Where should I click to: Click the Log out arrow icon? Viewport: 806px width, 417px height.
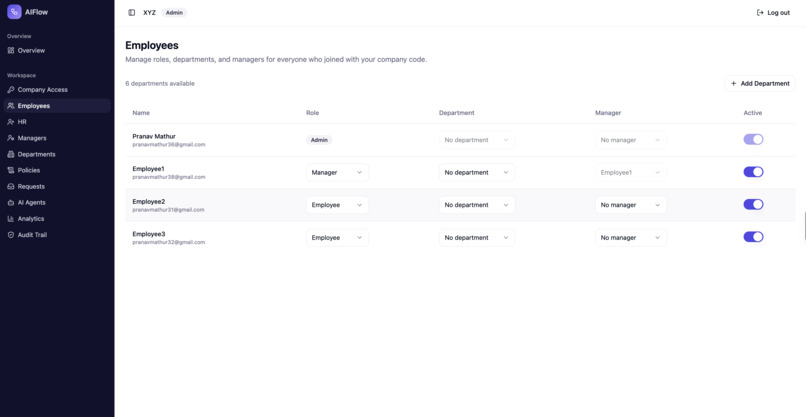760,13
